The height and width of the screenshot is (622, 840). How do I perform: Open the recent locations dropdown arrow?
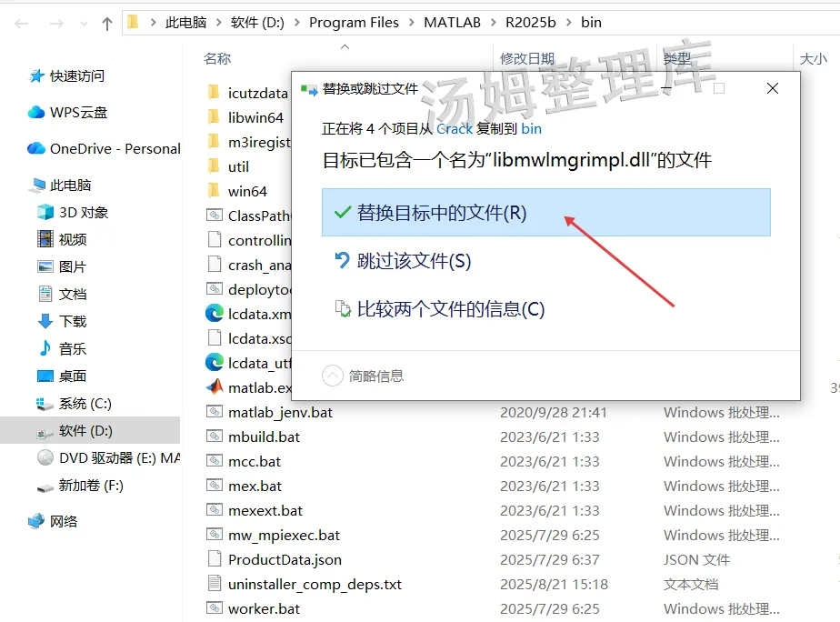tap(84, 24)
